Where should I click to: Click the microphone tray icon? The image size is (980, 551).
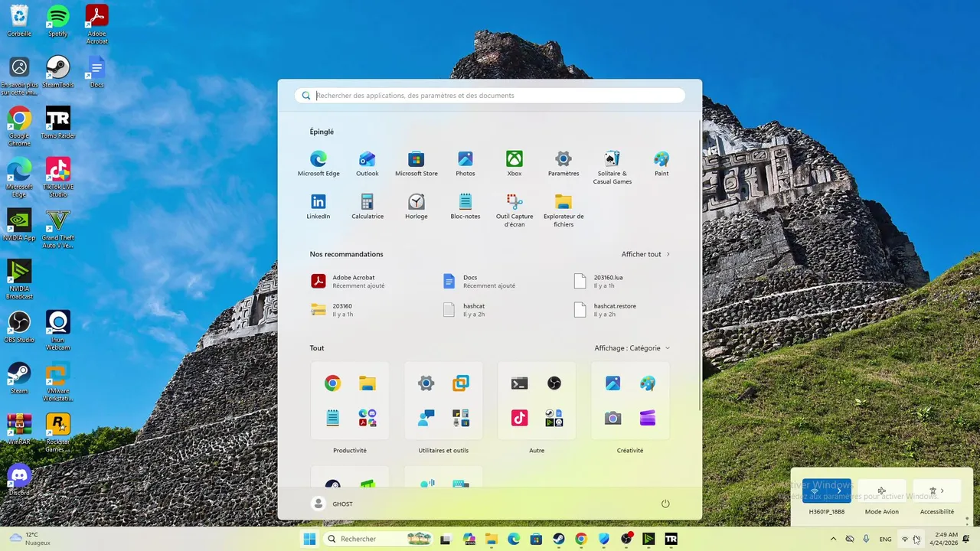pos(866,539)
